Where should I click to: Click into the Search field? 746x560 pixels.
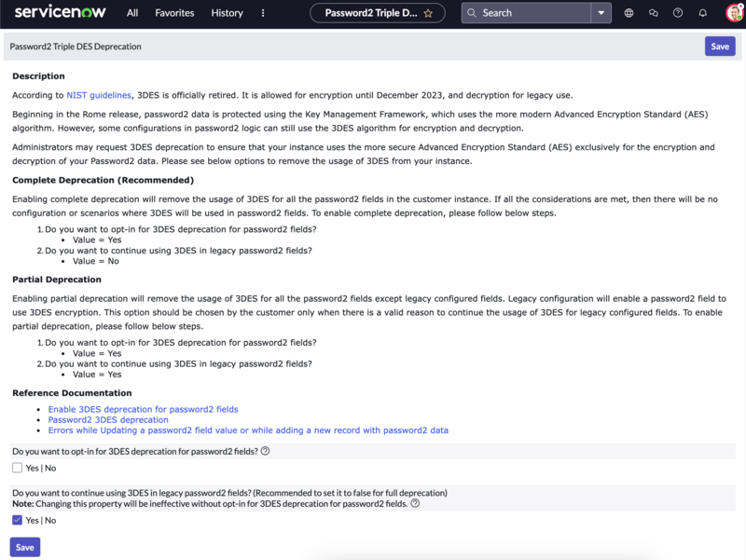tap(526, 13)
